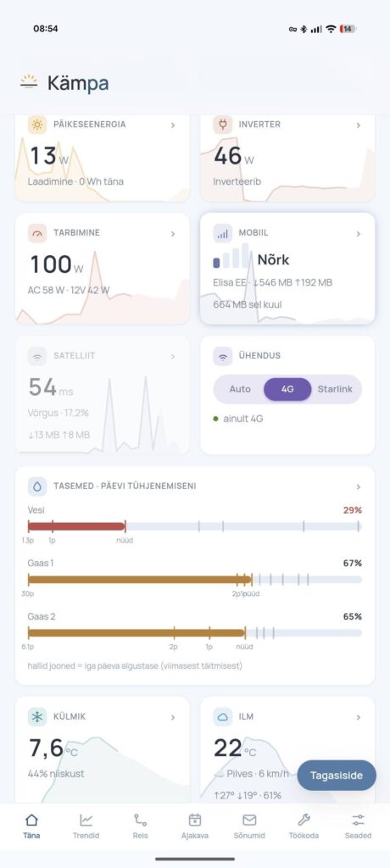This screenshot has width=390, height=868.
Task: Select 4G connection mode
Action: pos(287,389)
